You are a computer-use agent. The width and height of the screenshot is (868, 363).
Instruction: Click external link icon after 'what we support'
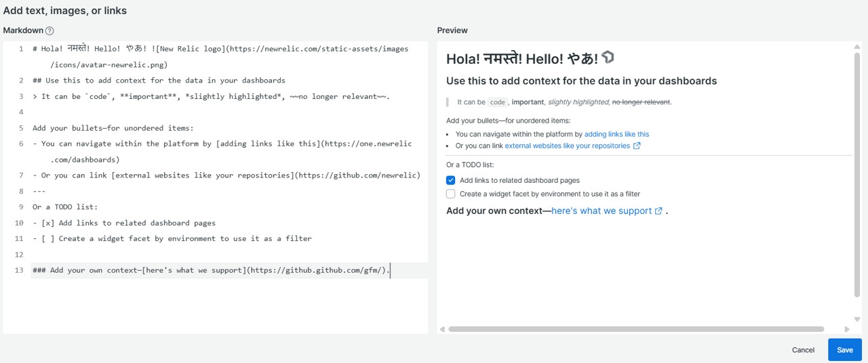[x=658, y=211]
